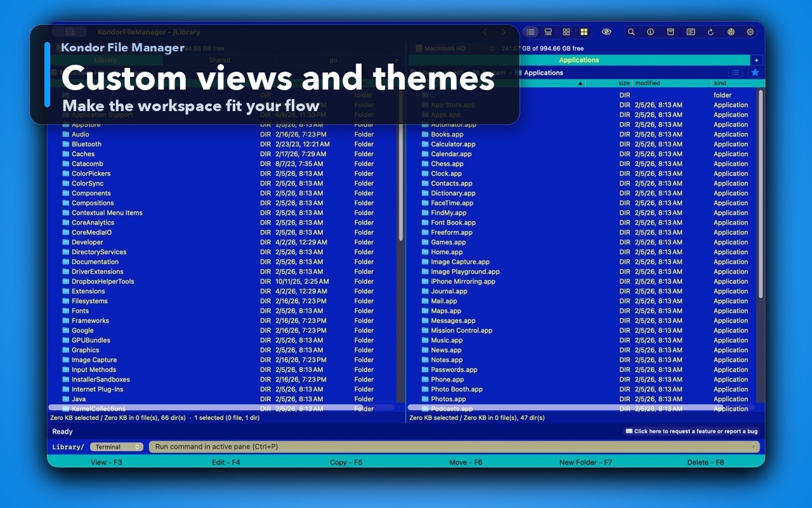Click the list icon beside the star
Image resolution: width=812 pixels, height=508 pixels.
click(x=735, y=72)
